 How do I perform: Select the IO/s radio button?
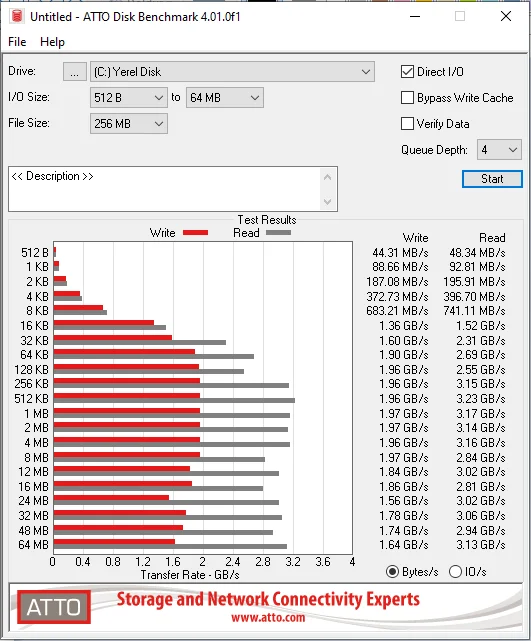click(455, 572)
